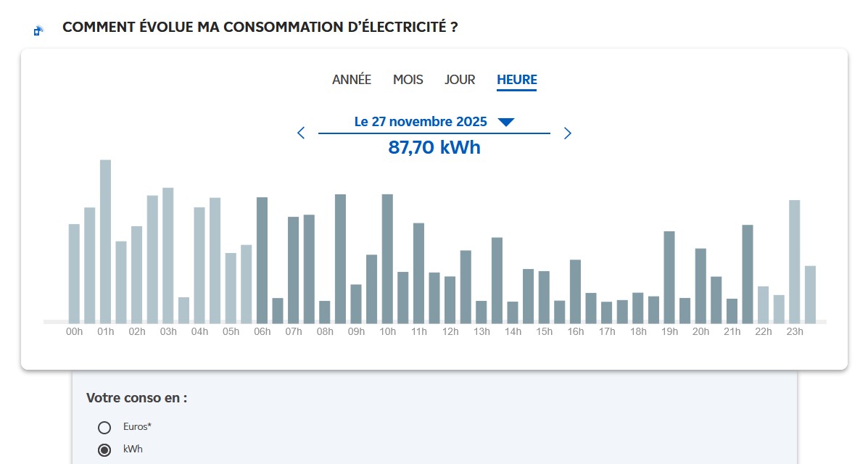The image size is (868, 464).
Task: Click the tall bar at 19h
Action: point(669,277)
